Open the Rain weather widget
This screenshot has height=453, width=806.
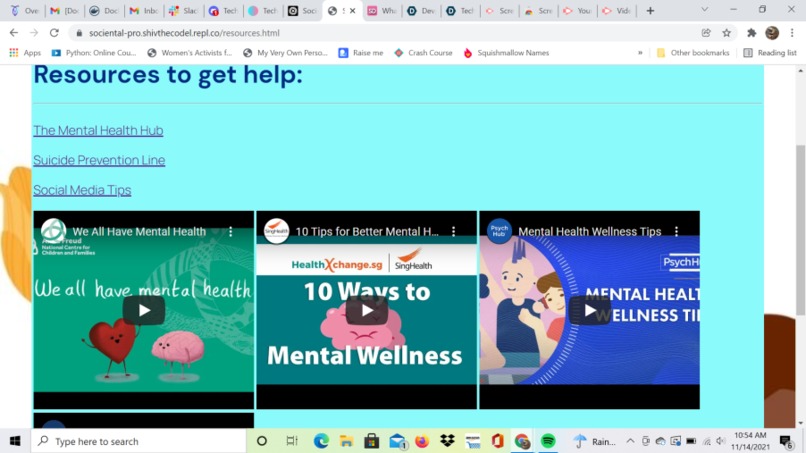tap(594, 441)
